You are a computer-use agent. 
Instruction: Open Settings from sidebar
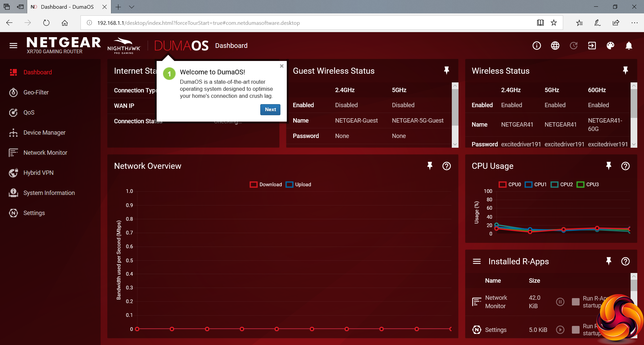(34, 213)
